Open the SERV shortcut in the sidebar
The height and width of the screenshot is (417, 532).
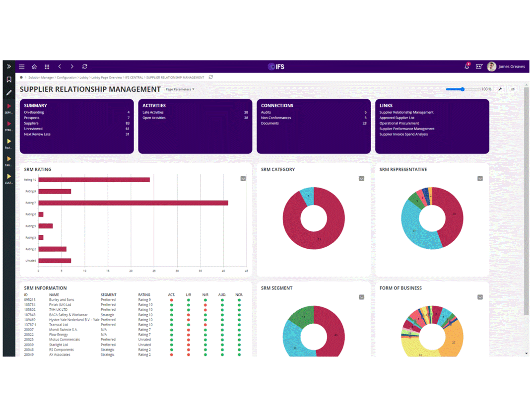[9, 109]
